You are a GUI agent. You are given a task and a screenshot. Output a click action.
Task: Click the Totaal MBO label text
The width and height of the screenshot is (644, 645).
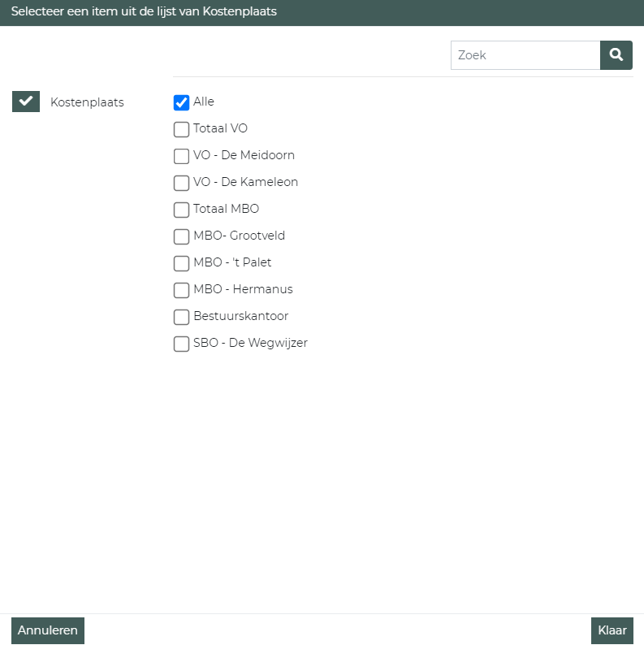click(226, 209)
